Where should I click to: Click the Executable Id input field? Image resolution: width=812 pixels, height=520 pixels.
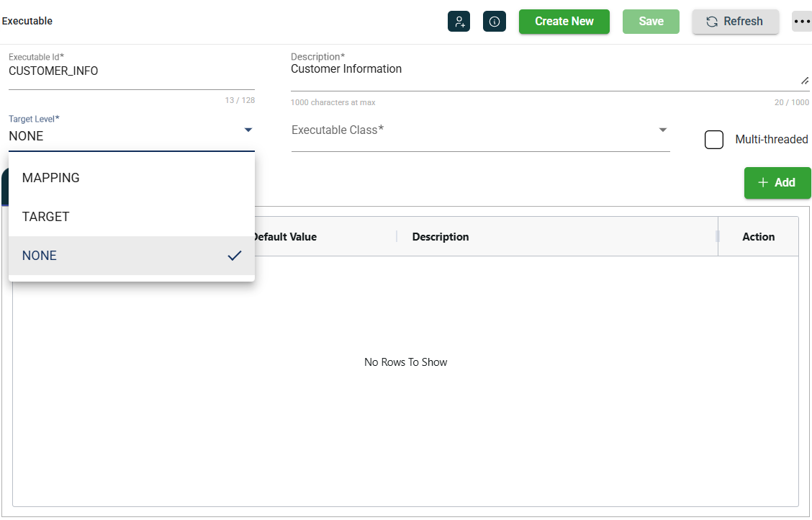click(131, 72)
